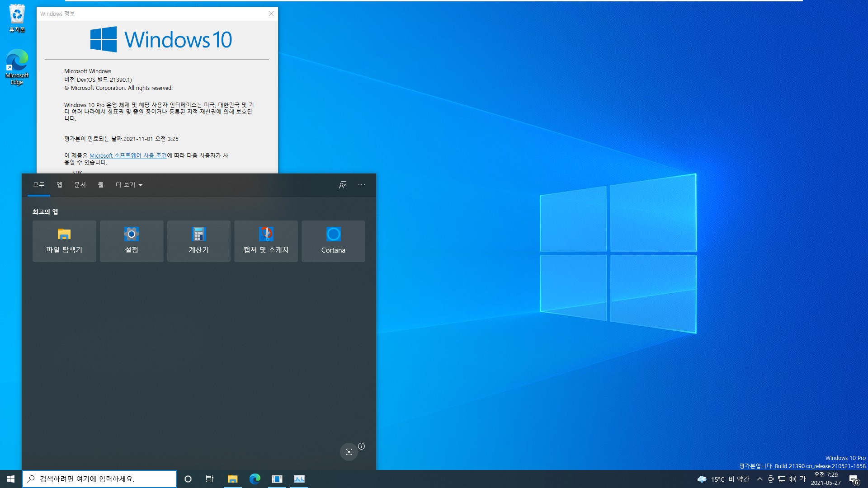Launch the Calculator (계산기) tile
The image size is (868, 488).
(x=199, y=241)
